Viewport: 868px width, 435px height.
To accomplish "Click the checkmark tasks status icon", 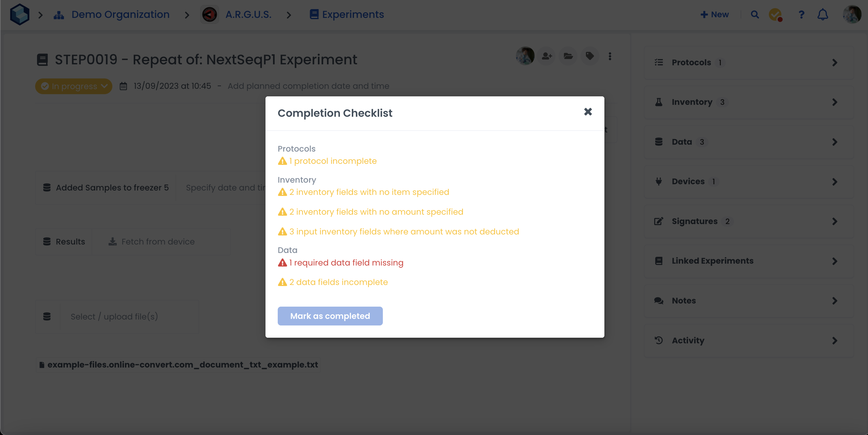I will pyautogui.click(x=775, y=14).
